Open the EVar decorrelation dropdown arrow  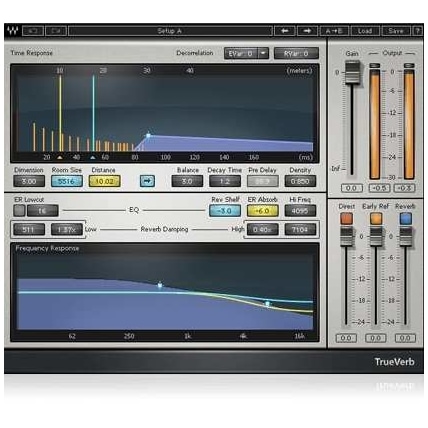tap(263, 53)
